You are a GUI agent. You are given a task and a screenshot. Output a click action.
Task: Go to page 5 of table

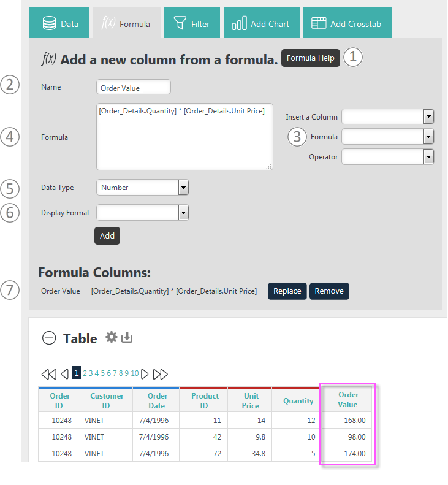point(103,373)
